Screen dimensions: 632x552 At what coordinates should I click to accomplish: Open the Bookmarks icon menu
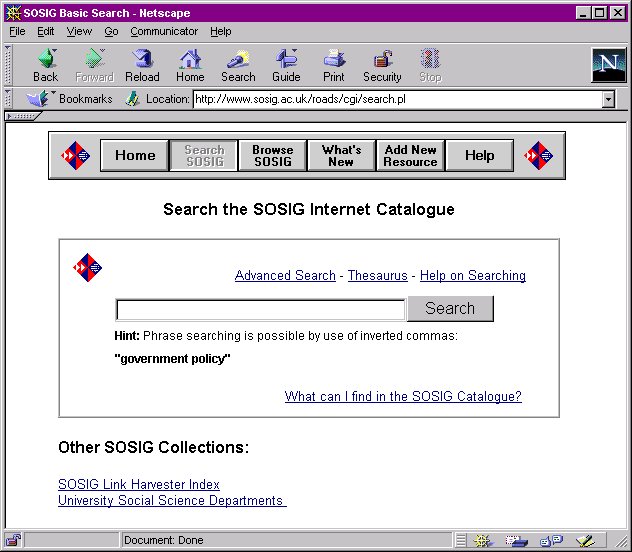coord(37,99)
